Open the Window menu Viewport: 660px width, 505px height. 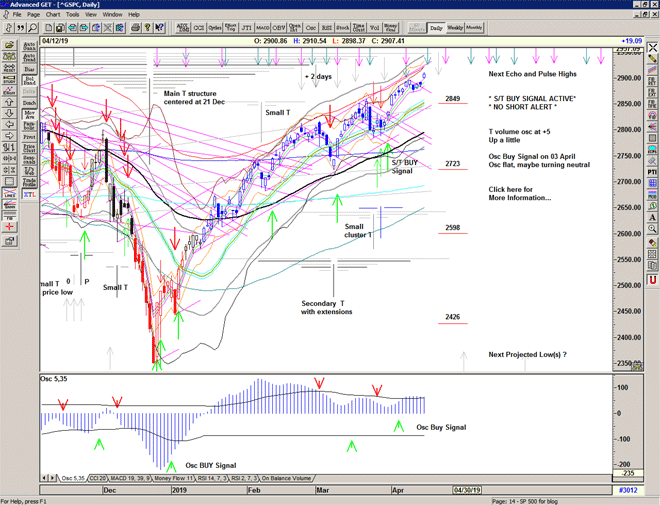point(113,15)
